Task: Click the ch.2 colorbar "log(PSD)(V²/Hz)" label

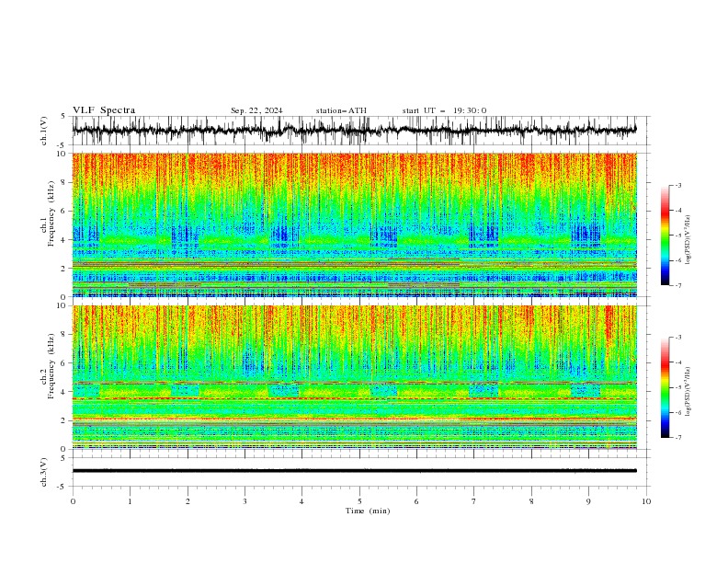Action: tap(688, 391)
